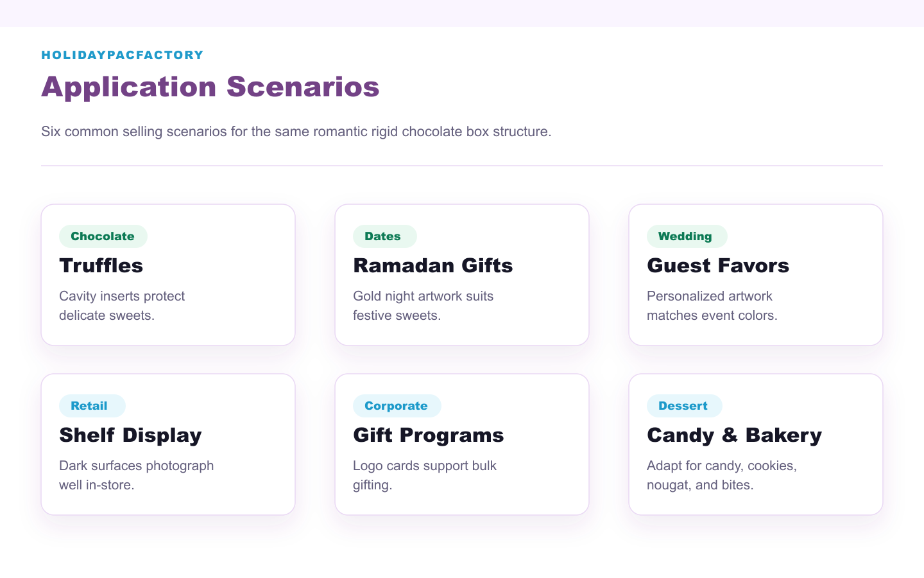Open the Candy & Bakery card
The width and height of the screenshot is (924, 578).
pyautogui.click(x=756, y=444)
